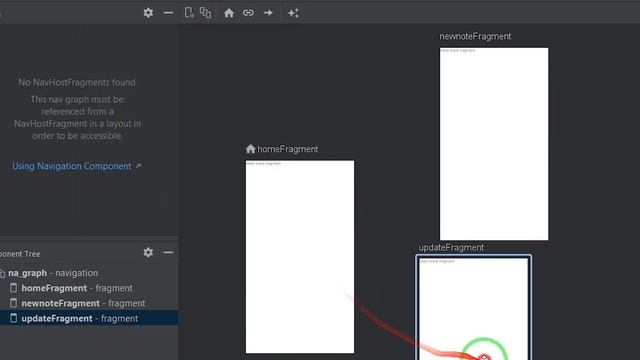
Task: Click the Deep Link icon
Action: (248, 13)
